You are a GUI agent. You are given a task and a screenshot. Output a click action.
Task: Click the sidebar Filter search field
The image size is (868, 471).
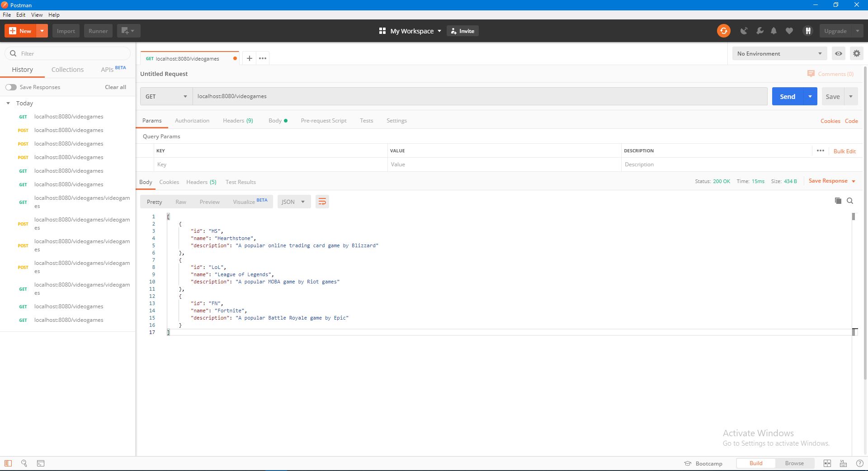(68, 53)
